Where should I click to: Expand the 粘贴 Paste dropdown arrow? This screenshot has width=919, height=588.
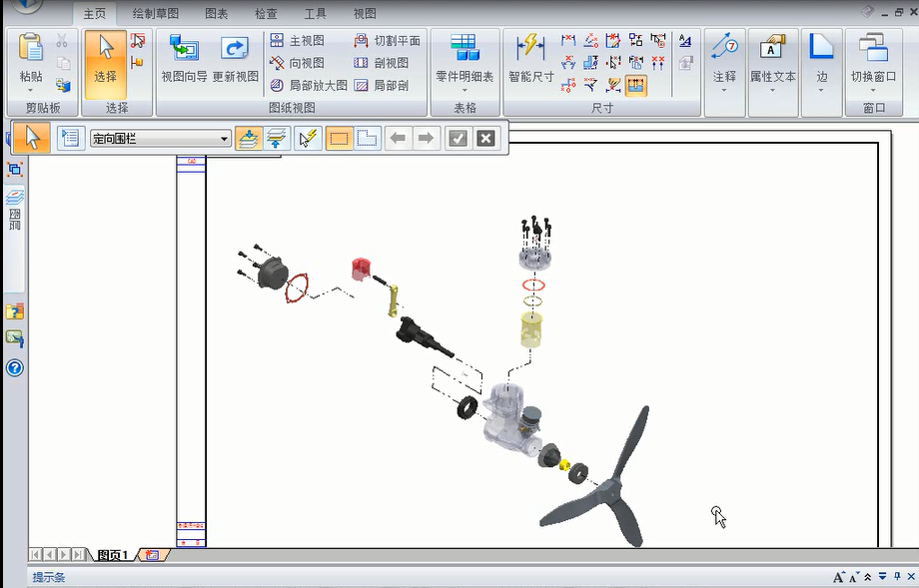(x=31, y=91)
